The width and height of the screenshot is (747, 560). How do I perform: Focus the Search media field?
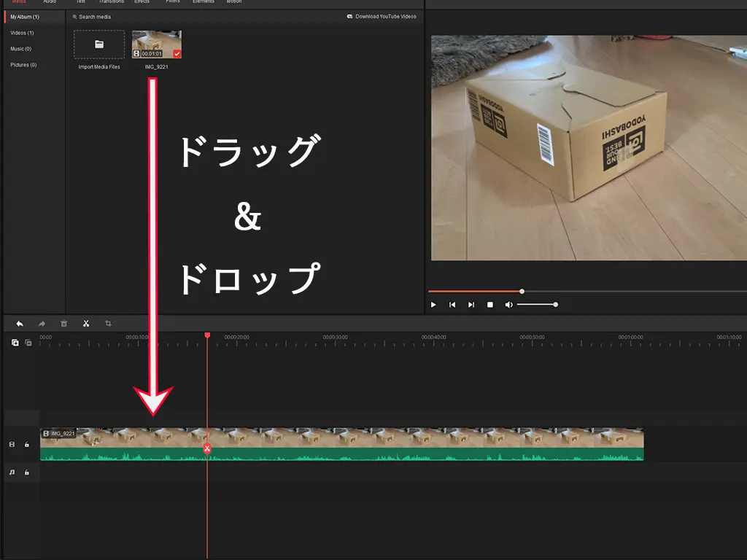(x=95, y=17)
